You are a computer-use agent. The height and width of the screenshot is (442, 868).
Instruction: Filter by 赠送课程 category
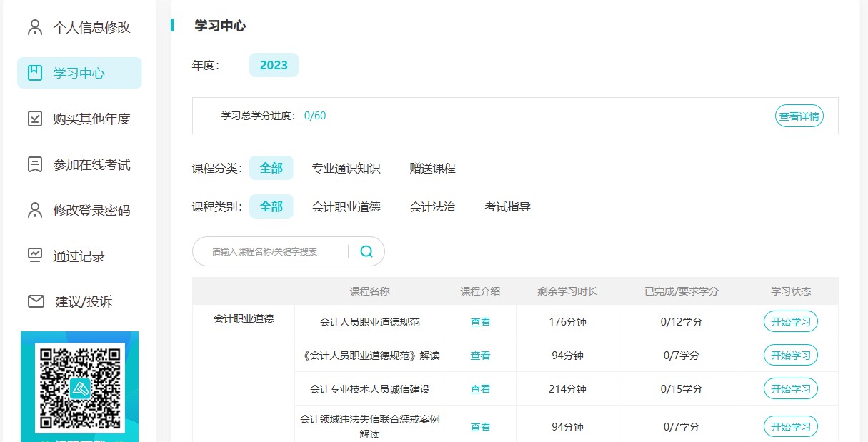(x=433, y=169)
